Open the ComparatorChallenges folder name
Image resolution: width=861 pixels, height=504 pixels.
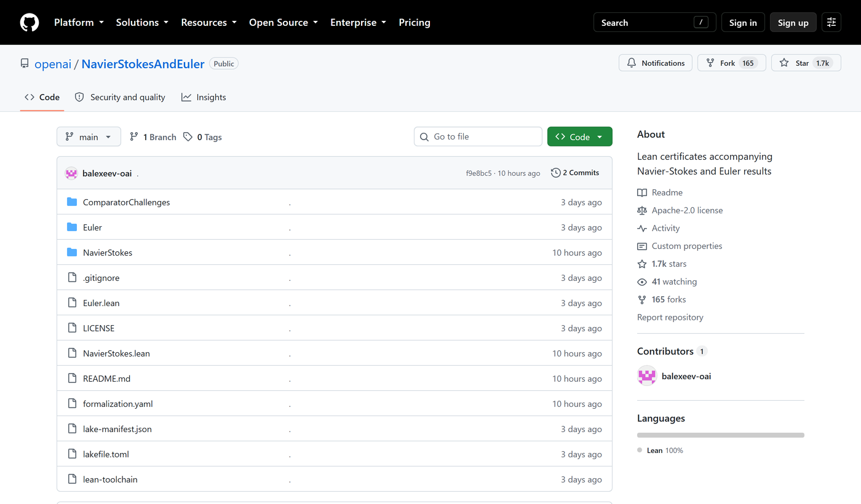(x=127, y=202)
